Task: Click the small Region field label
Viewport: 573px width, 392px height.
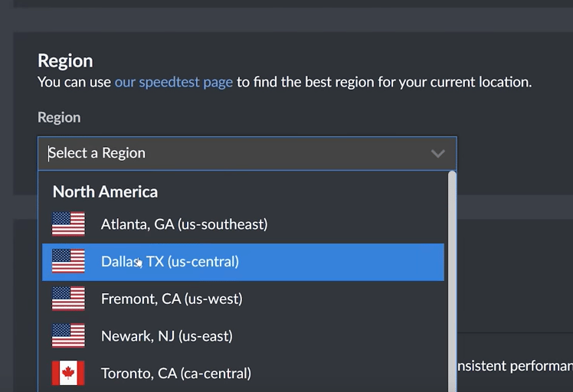Action: 59,117
